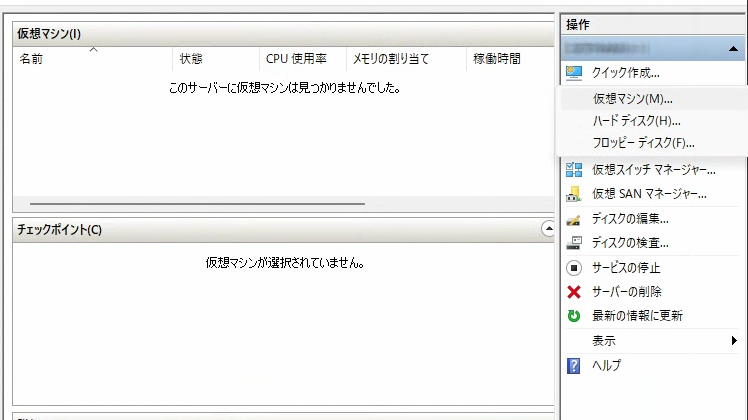The height and width of the screenshot is (420, 748).
Task: Click the Inspect Disk (ディスクの検査) icon
Action: coord(574,243)
